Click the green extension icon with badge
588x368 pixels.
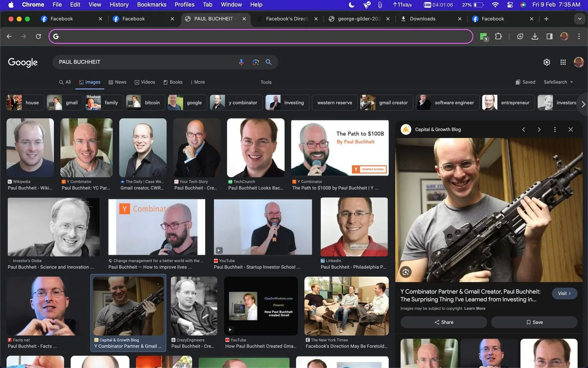[x=484, y=36]
